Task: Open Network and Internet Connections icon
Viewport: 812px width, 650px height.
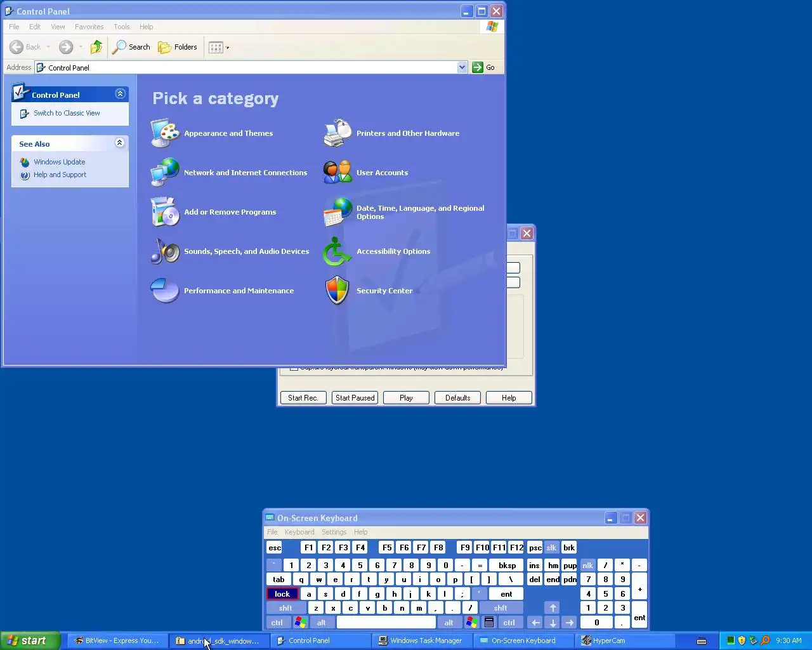Action: tap(165, 173)
